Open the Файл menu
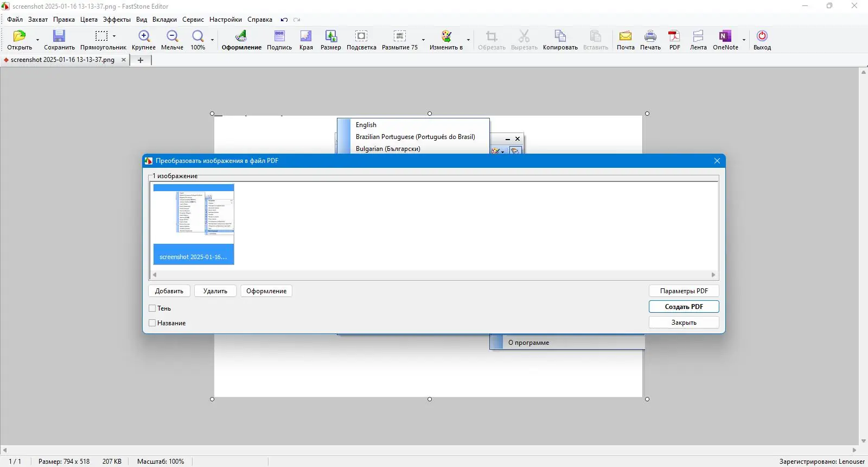The width and height of the screenshot is (868, 467). 15,20
